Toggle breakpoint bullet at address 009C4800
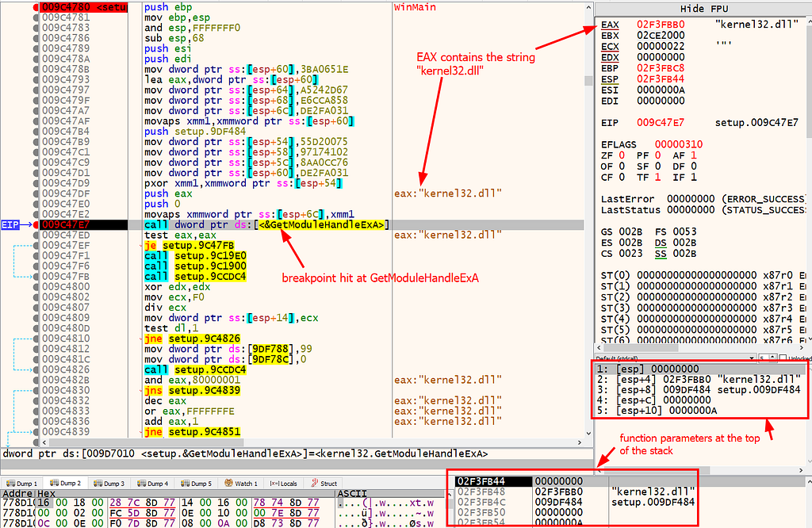This screenshot has width=812, height=528. coord(36,287)
